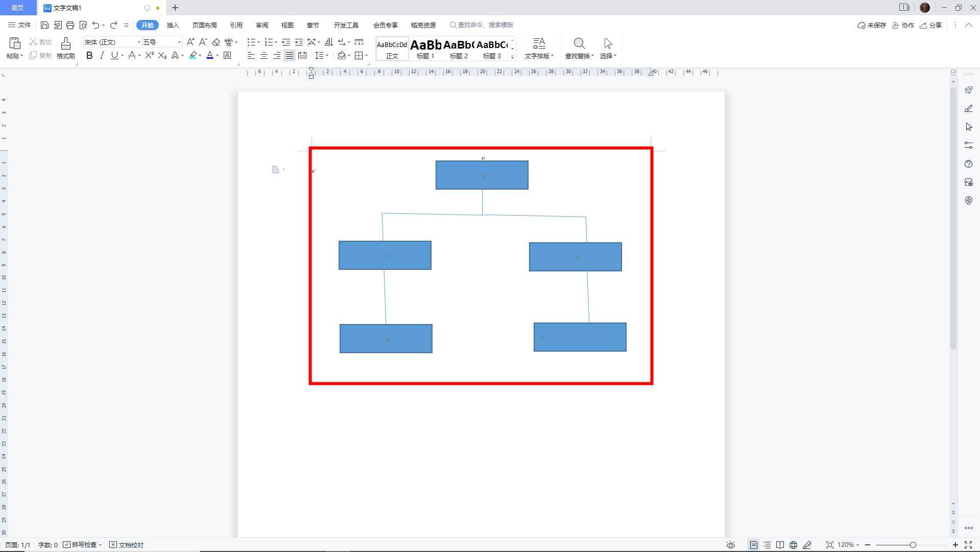Click the print icon in quick access bar
This screenshot has height=552, width=980.
coord(70,25)
